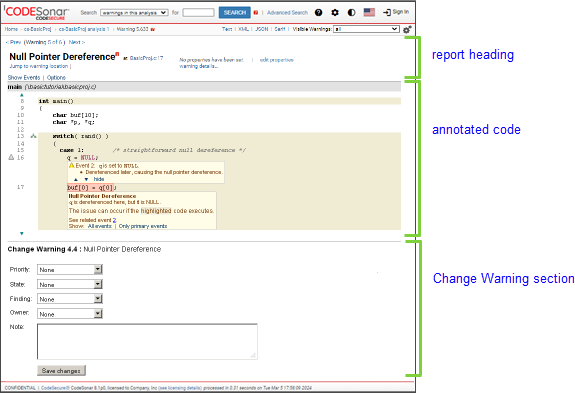Click the see licensing details link
Viewport: 575px width, 393px height.
coord(180,388)
